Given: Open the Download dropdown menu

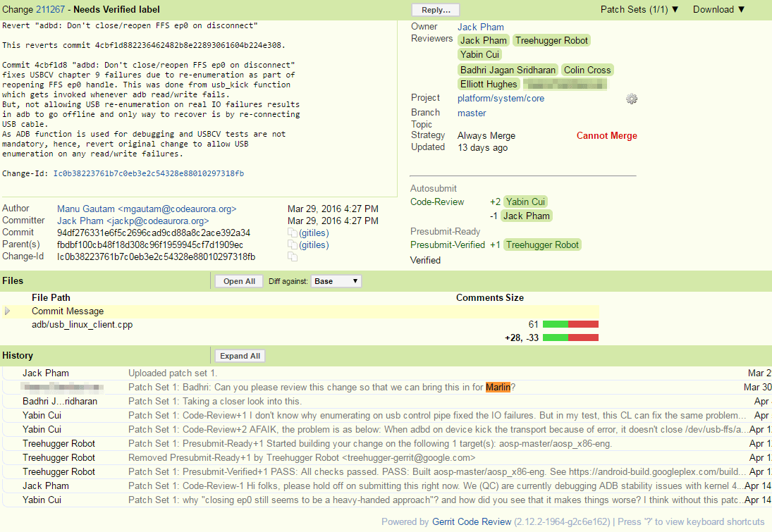Looking at the screenshot, I should pyautogui.click(x=718, y=9).
